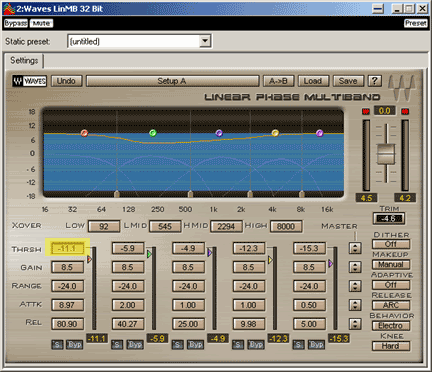The width and height of the screenshot is (432, 372).
Task: Bypass the fifth band with Byp button
Action: tap(316, 344)
